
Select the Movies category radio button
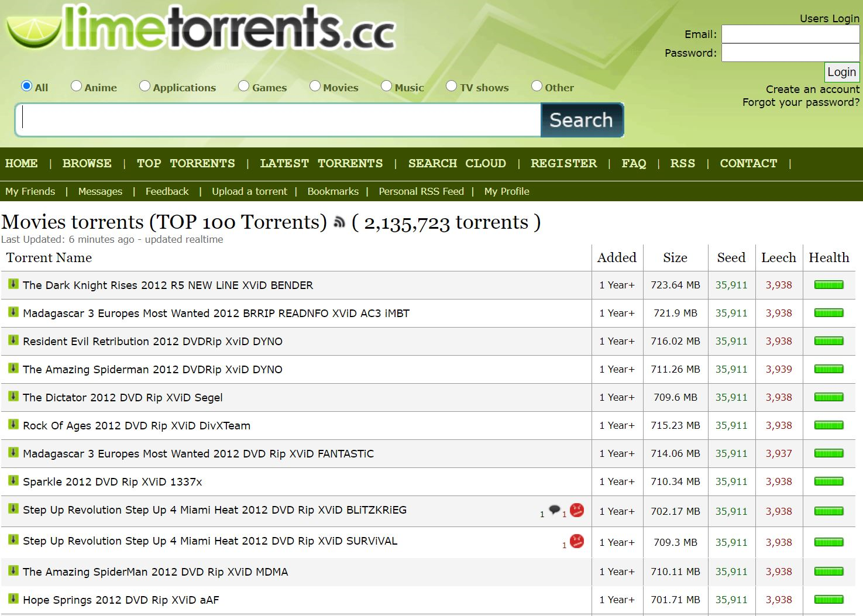pos(315,86)
